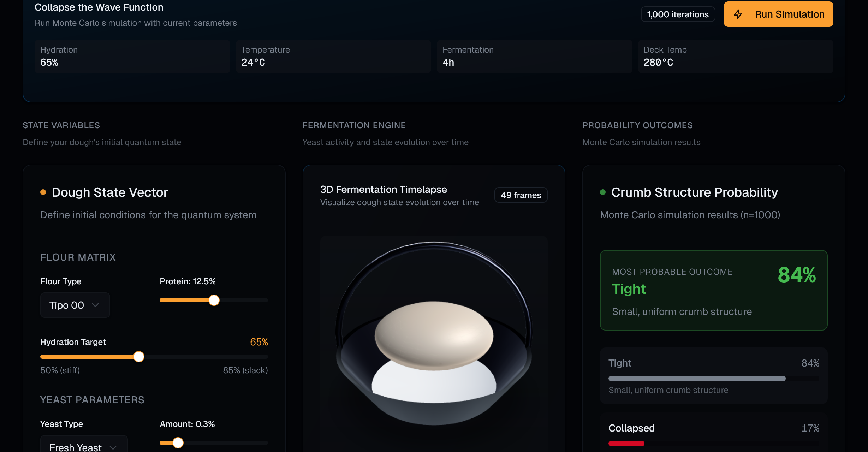Select the Hydration parameter card
Viewport: 868px width, 452px height.
point(132,56)
